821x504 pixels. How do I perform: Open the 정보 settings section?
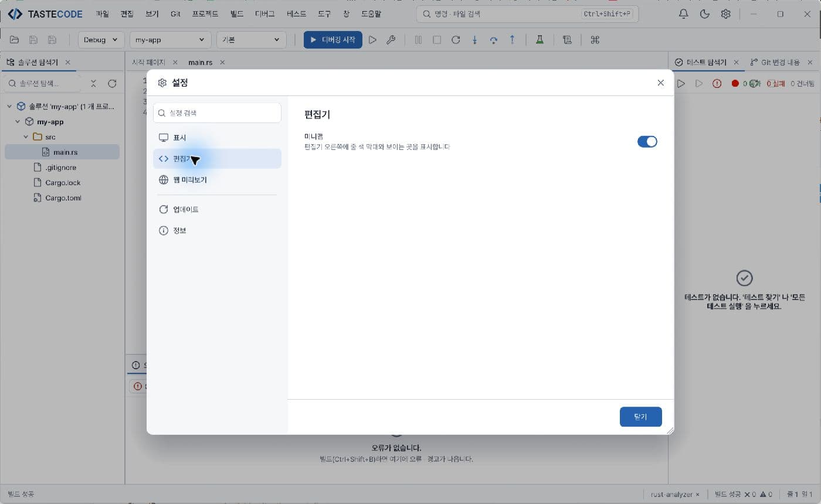217,230
